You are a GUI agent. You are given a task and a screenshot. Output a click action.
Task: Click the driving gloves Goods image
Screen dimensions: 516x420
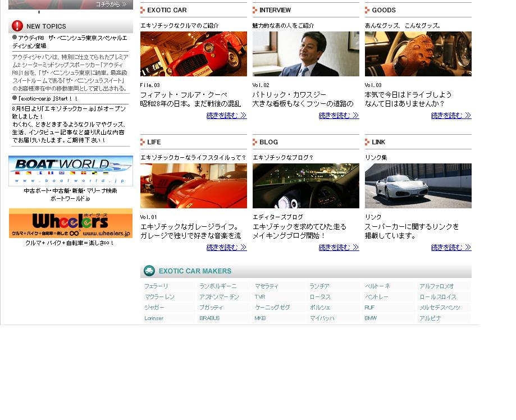pyautogui.click(x=418, y=54)
